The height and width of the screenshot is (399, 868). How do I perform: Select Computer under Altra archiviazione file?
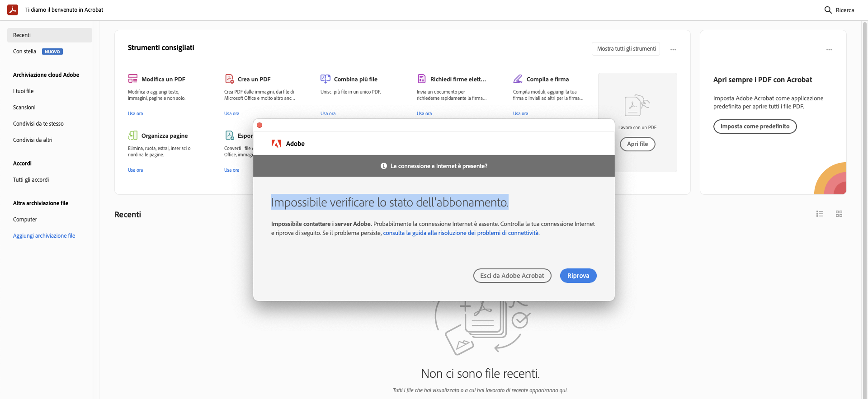25,220
